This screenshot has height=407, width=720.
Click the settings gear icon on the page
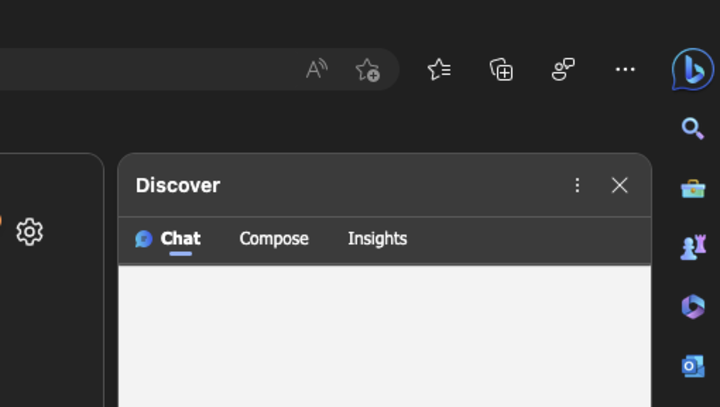coord(30,232)
